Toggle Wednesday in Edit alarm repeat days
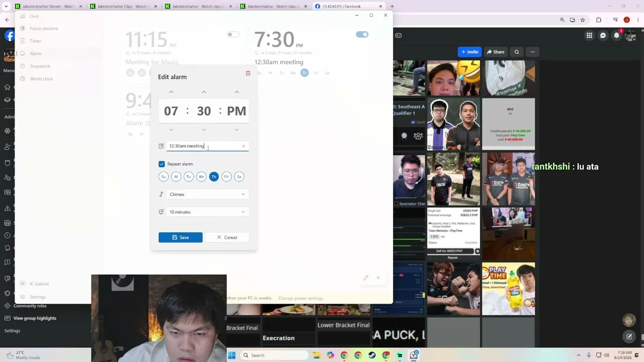644x362 pixels. (201, 176)
